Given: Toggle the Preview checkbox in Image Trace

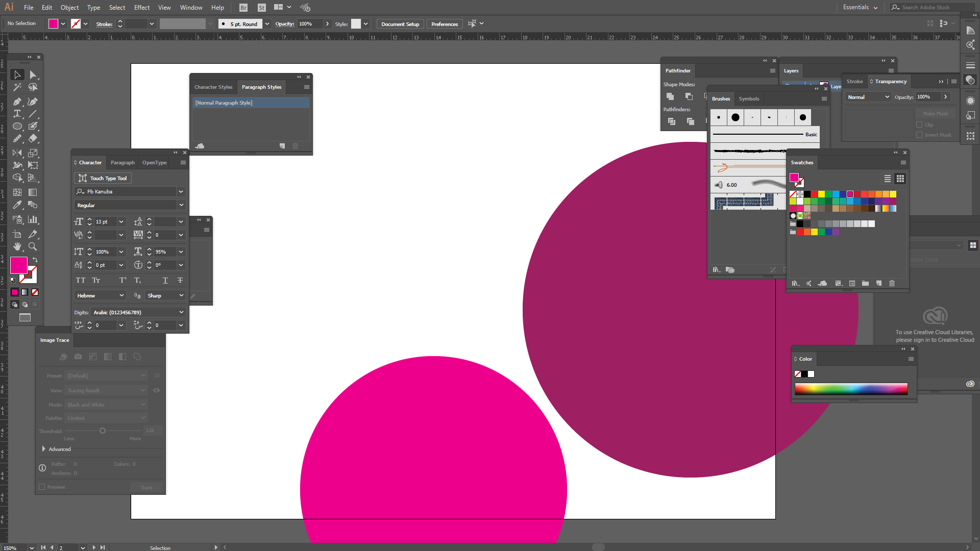Looking at the screenshot, I should [42, 487].
